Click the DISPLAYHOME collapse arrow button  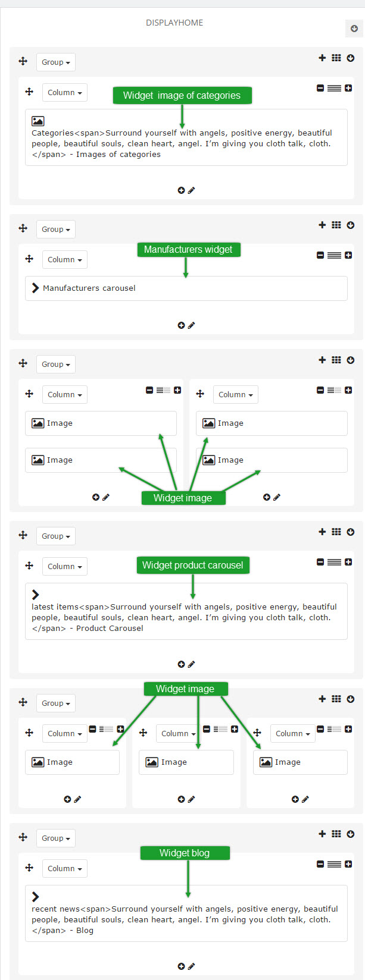[354, 28]
